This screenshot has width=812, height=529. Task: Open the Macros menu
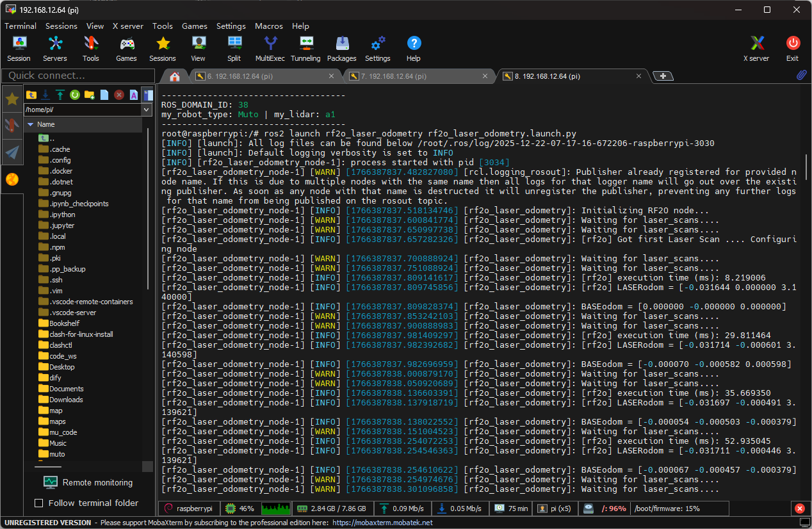269,26
